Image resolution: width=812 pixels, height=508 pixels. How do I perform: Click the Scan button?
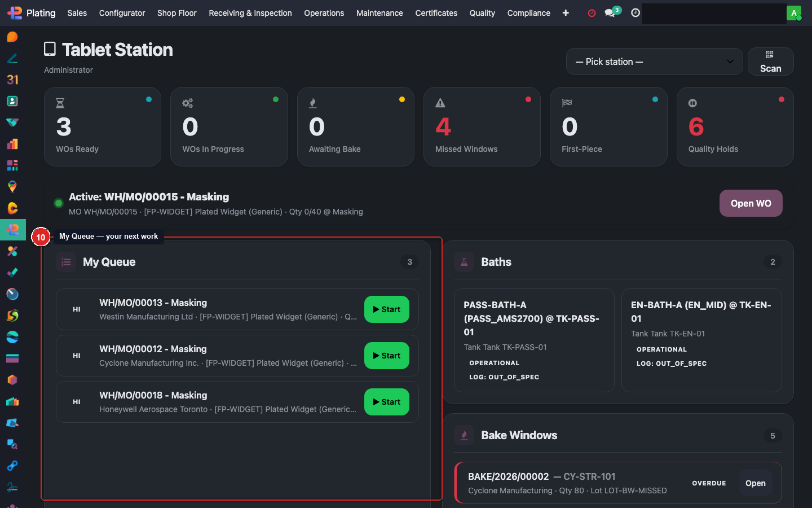click(770, 62)
